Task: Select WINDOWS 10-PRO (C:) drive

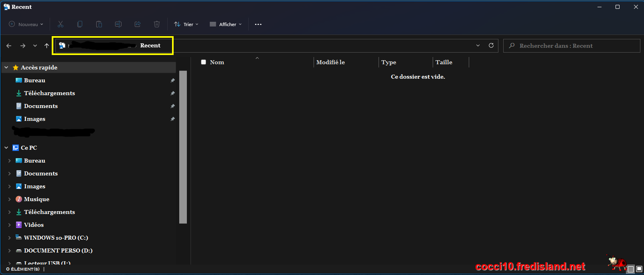Action: click(x=56, y=238)
